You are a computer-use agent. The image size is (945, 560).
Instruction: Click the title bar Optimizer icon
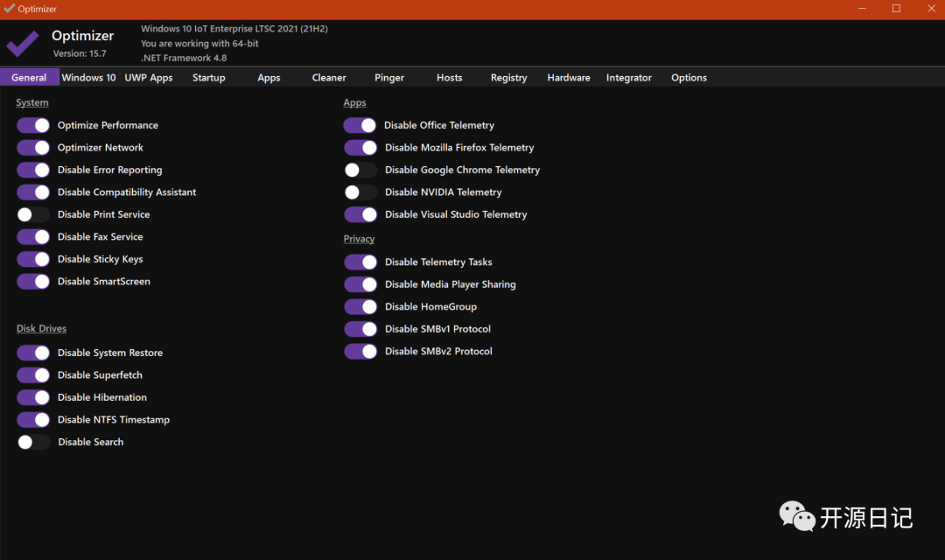(x=9, y=9)
